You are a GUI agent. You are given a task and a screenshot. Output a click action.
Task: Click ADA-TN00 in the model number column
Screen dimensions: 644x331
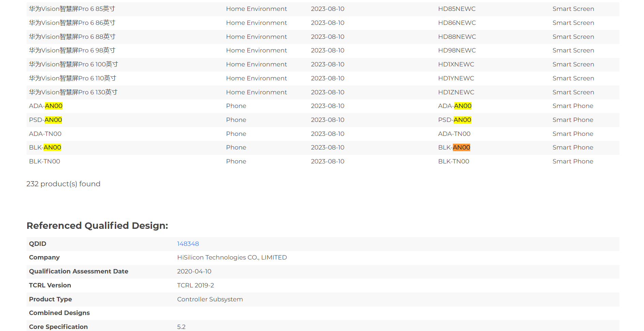pos(454,134)
